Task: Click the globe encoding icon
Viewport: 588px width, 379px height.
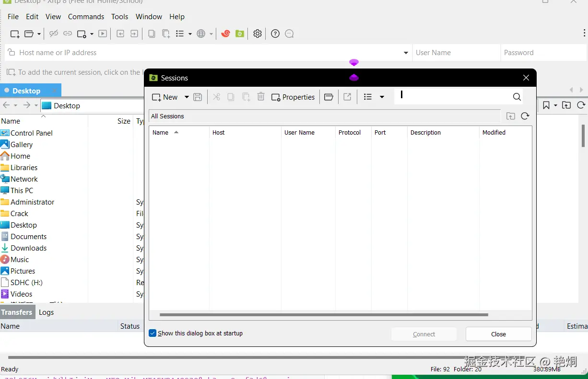Action: pos(201,34)
